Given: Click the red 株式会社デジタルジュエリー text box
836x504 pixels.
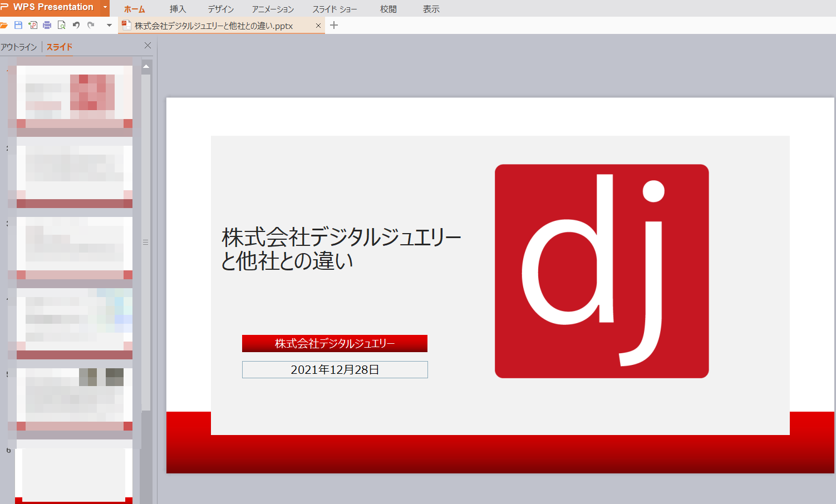Looking at the screenshot, I should 335,344.
